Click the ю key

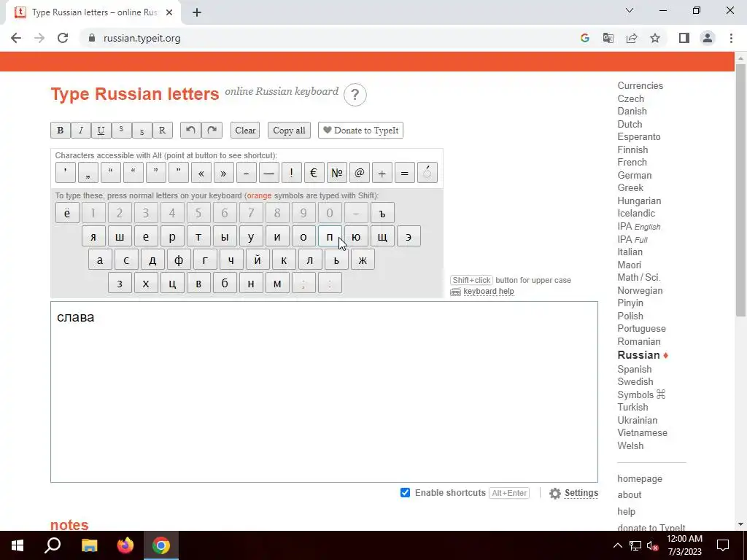[356, 236]
